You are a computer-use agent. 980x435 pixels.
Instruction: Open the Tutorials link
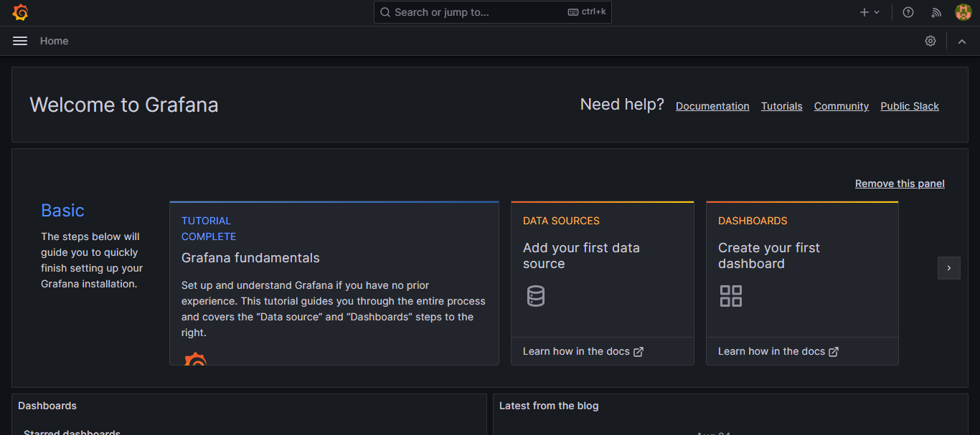[x=781, y=105]
